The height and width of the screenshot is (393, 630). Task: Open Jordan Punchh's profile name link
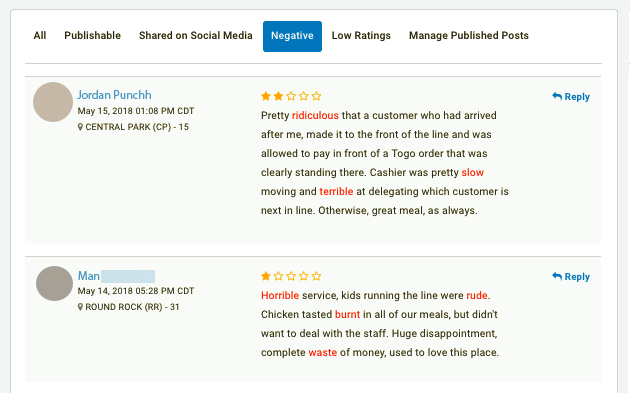click(x=115, y=95)
